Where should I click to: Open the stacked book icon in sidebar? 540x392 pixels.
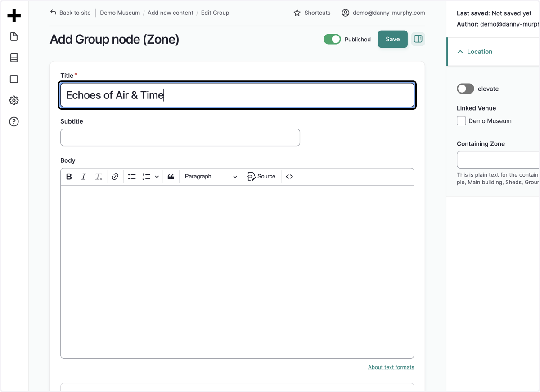tap(14, 58)
